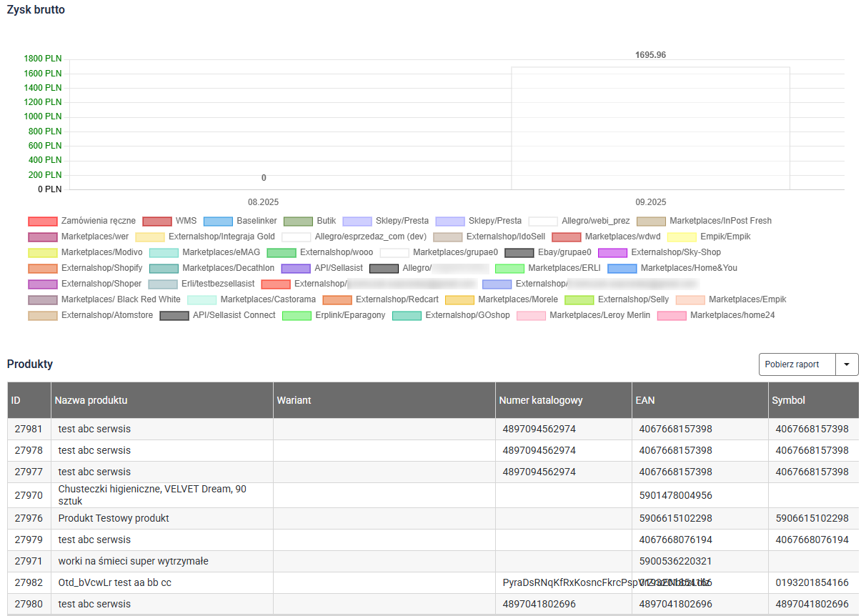Sort by Nazwa produktu column header

click(x=91, y=400)
